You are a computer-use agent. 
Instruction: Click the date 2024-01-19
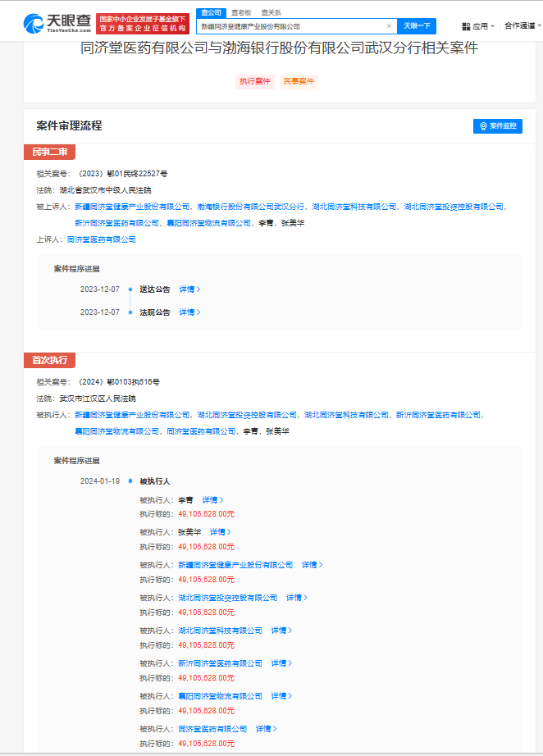tap(100, 481)
